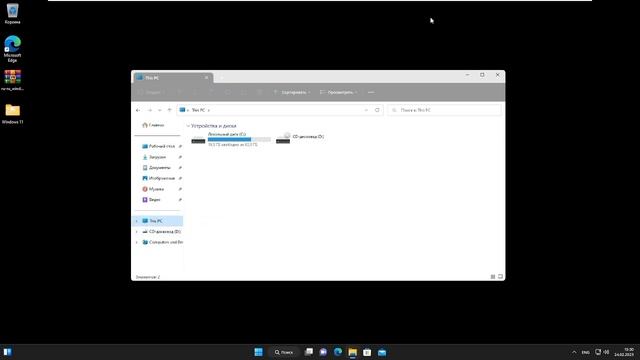Open the View menu in Explorer toolbar
Viewport: 640px width, 360px height.
[x=338, y=92]
